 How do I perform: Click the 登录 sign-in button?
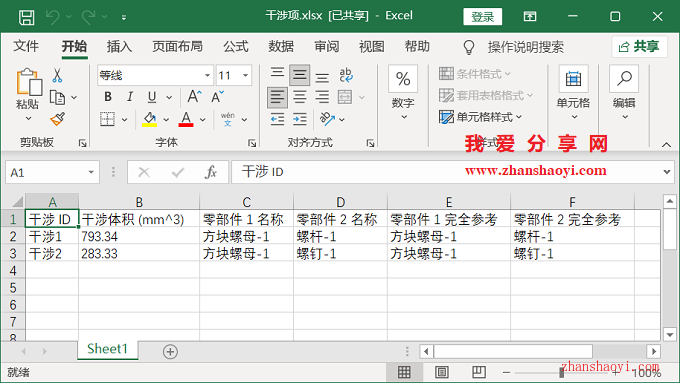pos(482,17)
